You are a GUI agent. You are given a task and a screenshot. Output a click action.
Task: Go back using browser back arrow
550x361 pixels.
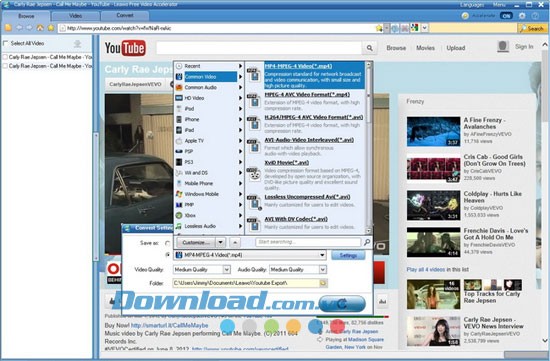point(20,28)
